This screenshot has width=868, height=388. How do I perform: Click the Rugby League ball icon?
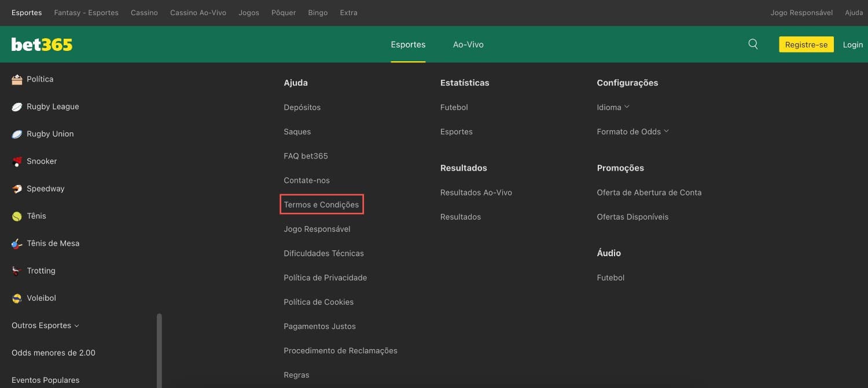(x=17, y=106)
